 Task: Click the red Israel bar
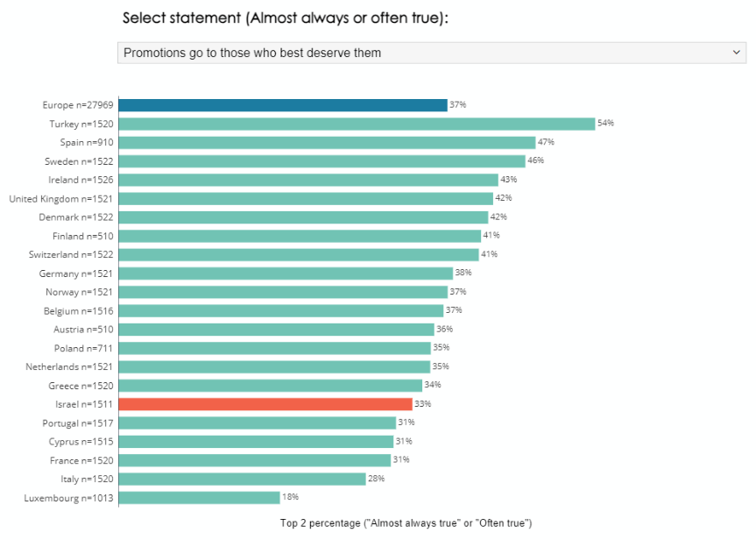point(265,404)
